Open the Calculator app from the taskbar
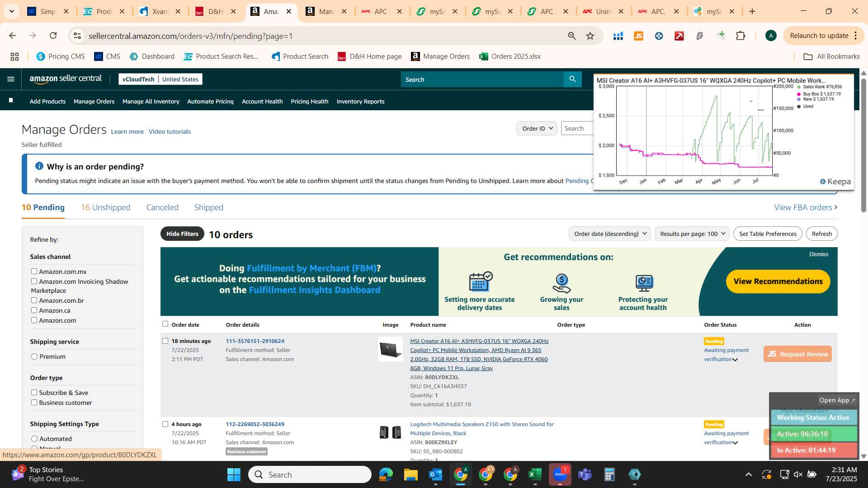This screenshot has height=488, width=868. pyautogui.click(x=609, y=474)
